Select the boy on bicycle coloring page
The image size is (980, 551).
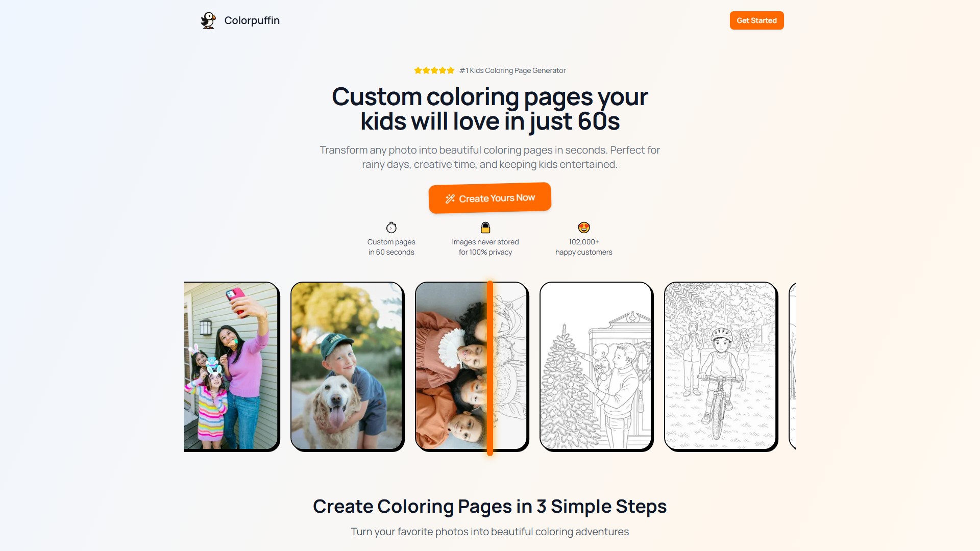click(x=721, y=366)
